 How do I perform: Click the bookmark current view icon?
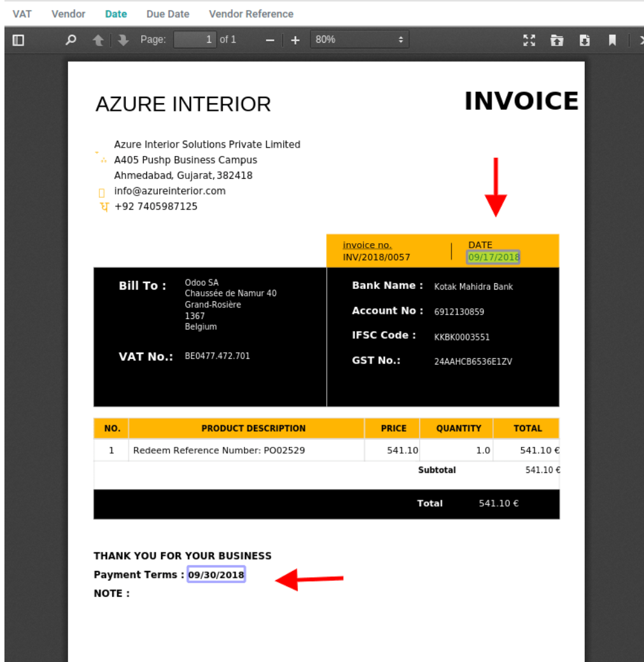click(612, 40)
